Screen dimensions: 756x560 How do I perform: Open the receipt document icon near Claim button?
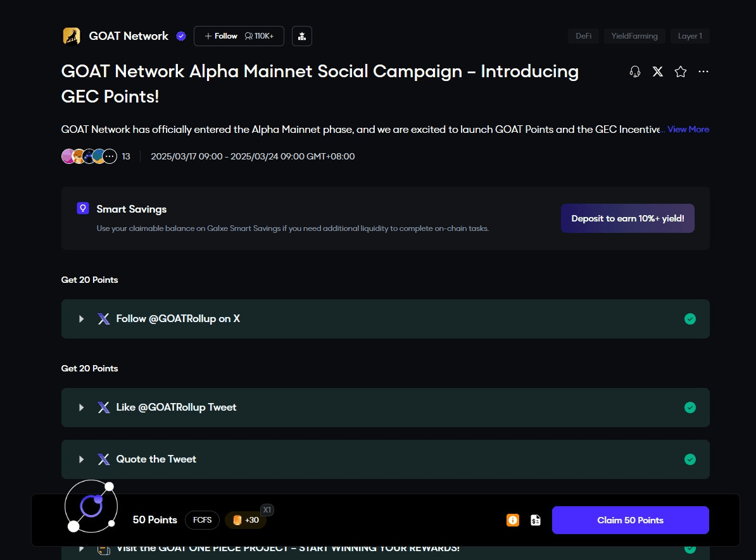click(536, 520)
